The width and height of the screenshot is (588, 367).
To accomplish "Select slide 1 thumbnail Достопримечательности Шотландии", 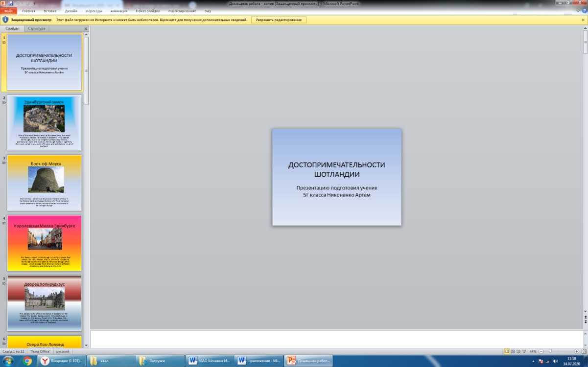I will click(x=45, y=62).
